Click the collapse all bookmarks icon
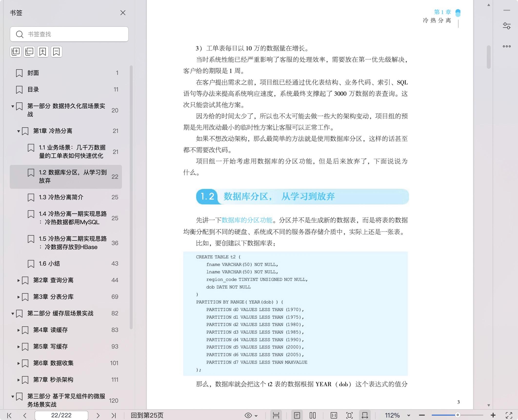Viewport: 518px width, 420px height. tap(29, 52)
